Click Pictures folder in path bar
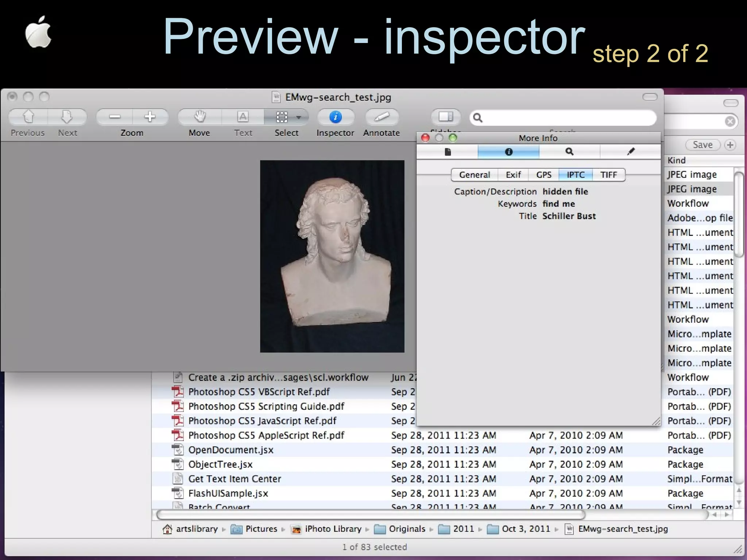 tap(254, 529)
